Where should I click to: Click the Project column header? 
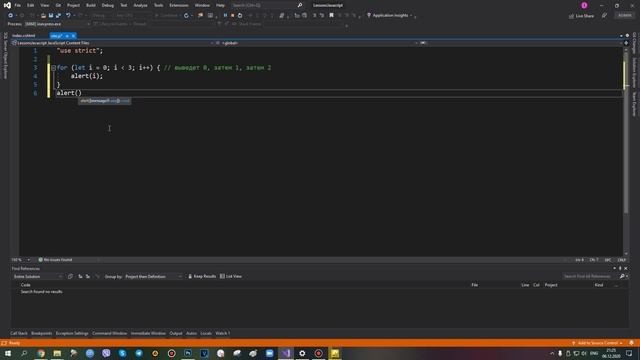coord(551,285)
